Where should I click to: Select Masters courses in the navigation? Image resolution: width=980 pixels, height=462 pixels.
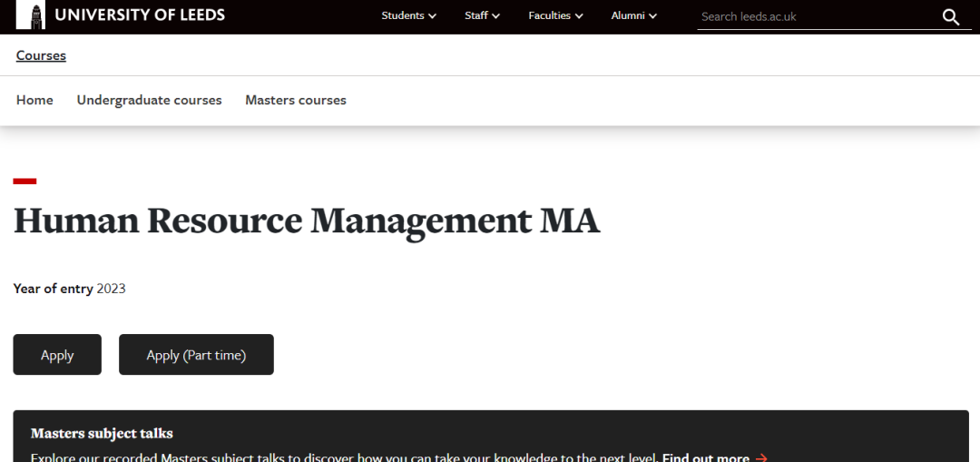(296, 100)
